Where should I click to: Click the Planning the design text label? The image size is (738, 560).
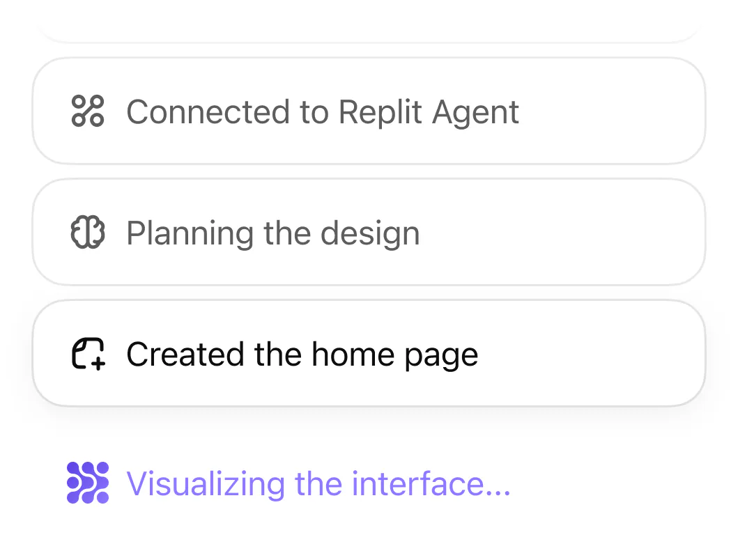[x=272, y=232]
